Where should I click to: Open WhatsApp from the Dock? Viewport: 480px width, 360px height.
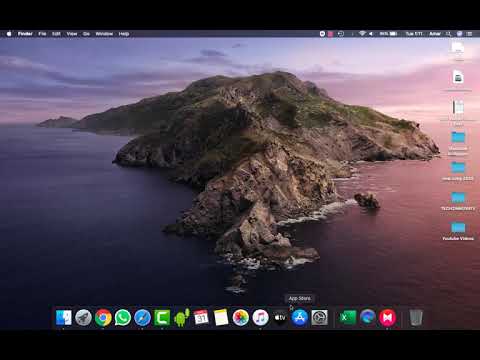point(123,317)
